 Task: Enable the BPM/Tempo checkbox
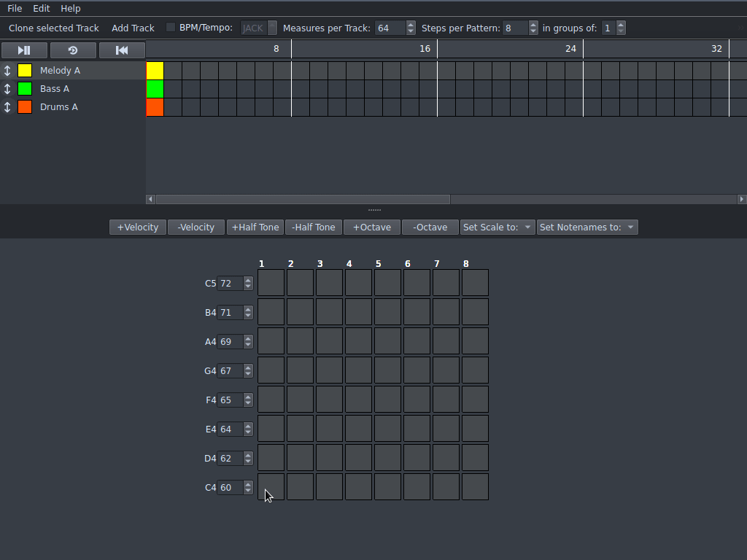tap(171, 28)
